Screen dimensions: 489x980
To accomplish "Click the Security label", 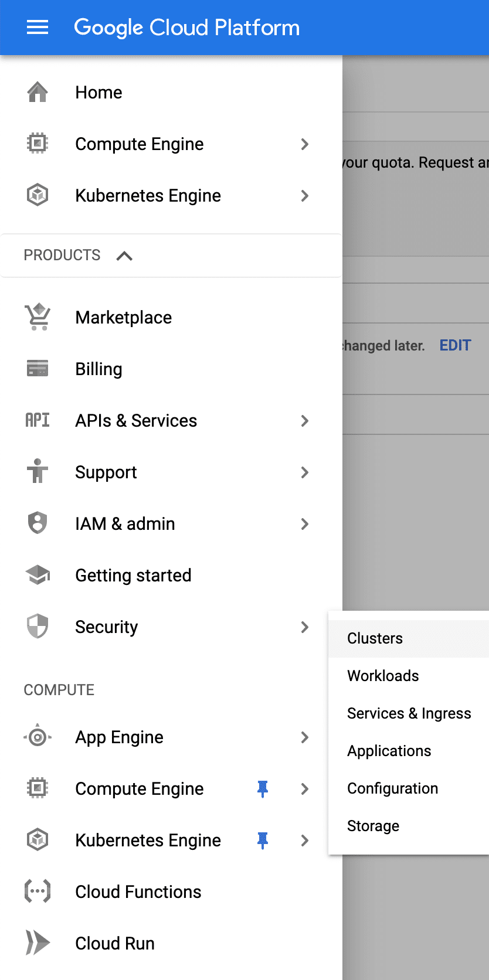I will tap(106, 627).
